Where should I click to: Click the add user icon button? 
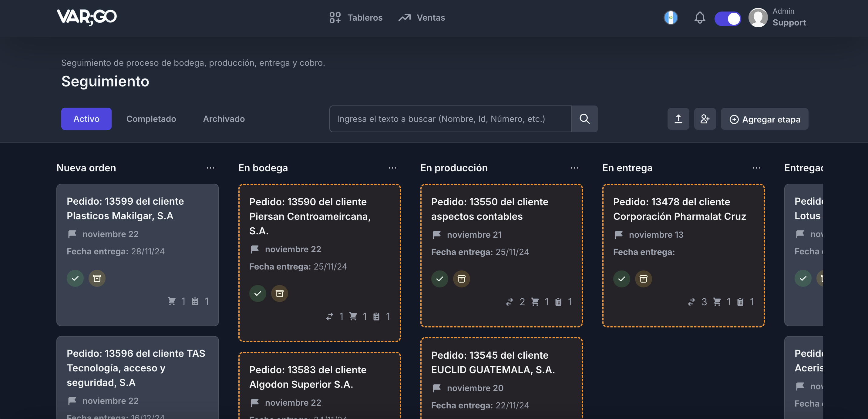click(705, 119)
